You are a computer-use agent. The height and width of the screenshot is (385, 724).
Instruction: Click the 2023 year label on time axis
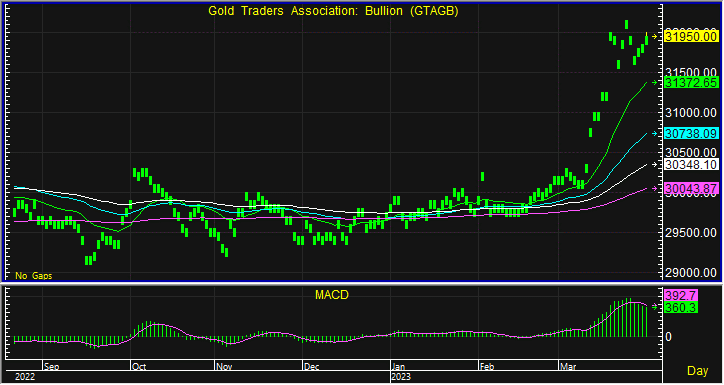pos(401,377)
